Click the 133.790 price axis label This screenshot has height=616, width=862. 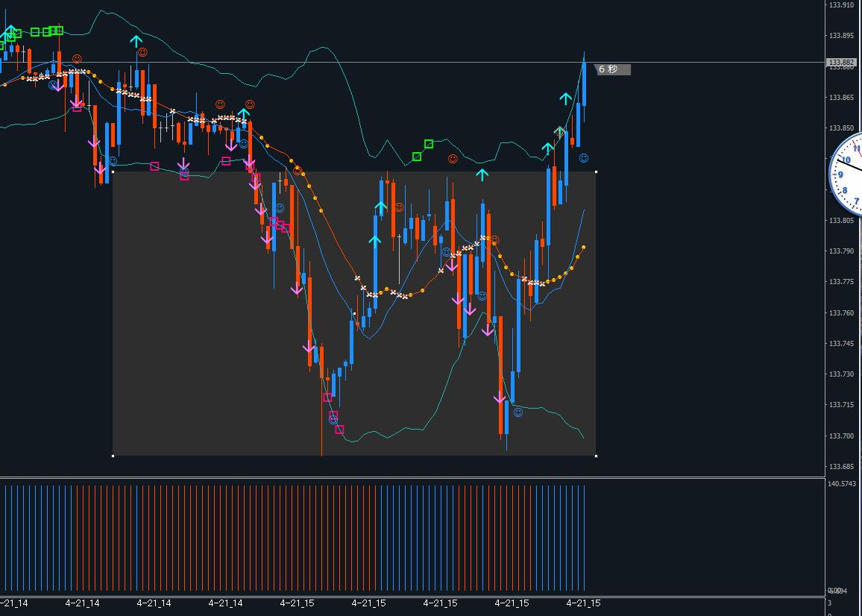[841, 251]
